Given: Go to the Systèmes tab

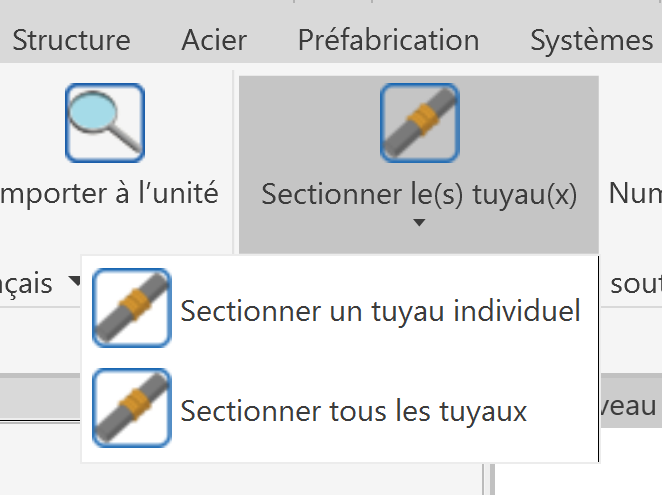Looking at the screenshot, I should tap(591, 41).
